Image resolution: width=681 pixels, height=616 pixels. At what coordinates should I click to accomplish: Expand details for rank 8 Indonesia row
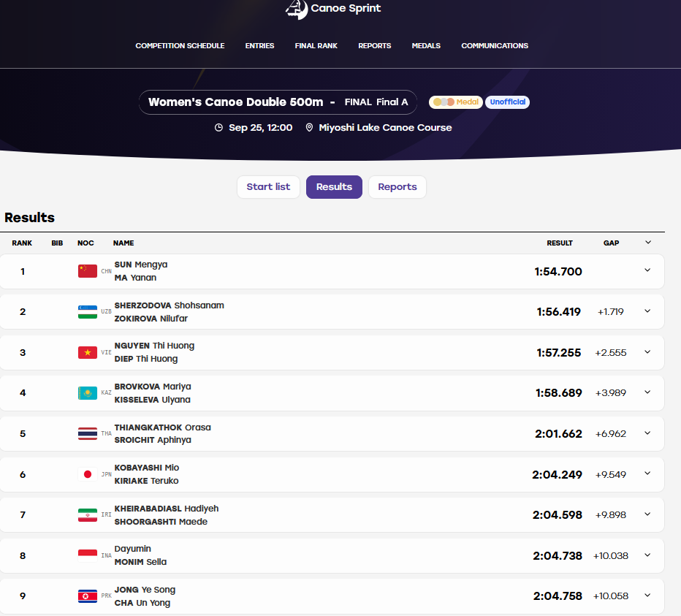(647, 555)
